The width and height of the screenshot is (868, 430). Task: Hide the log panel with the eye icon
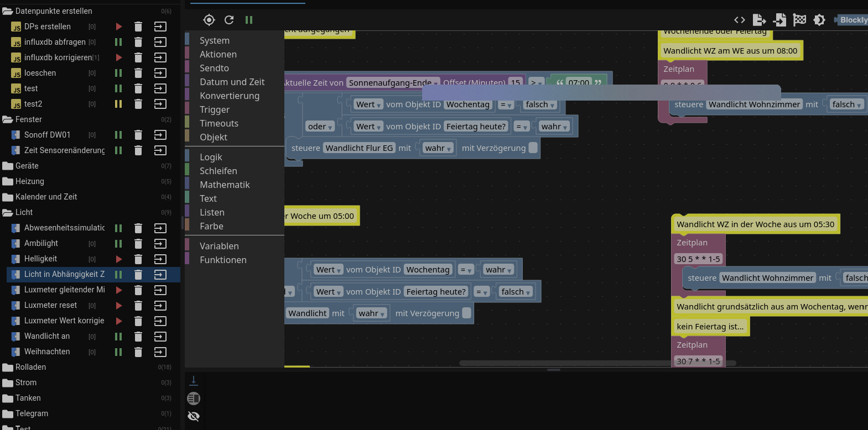[x=194, y=416]
